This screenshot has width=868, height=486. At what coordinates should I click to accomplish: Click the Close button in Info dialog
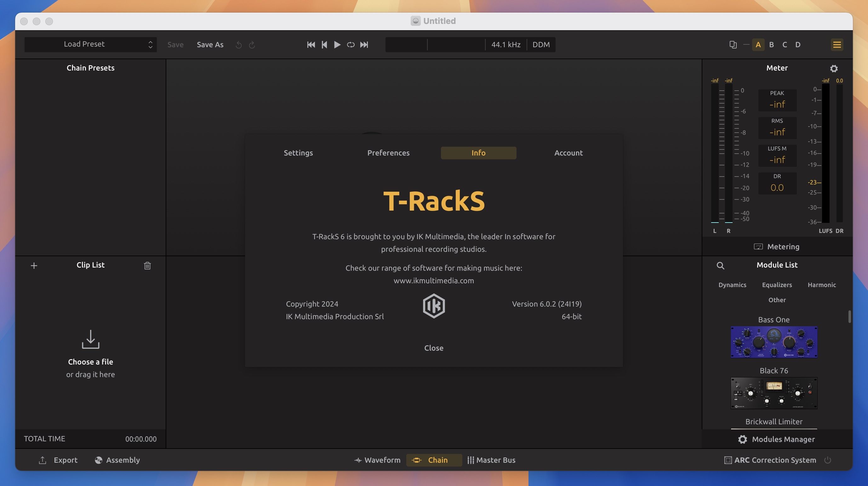tap(433, 348)
